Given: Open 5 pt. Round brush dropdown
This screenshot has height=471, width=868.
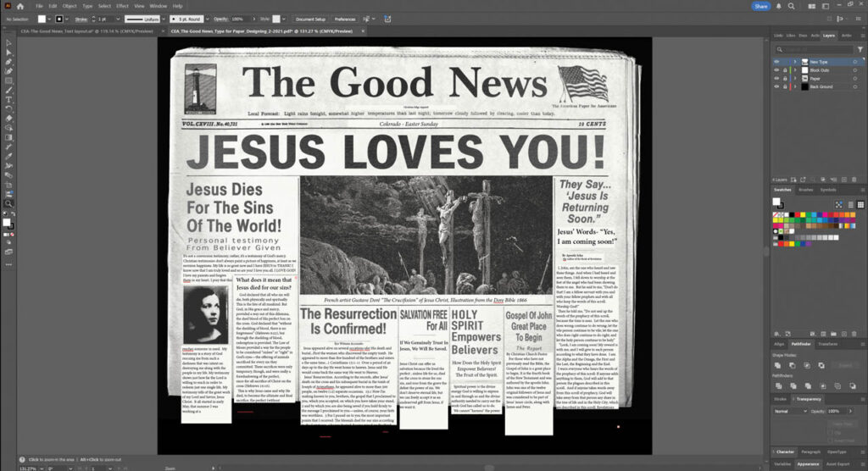Looking at the screenshot, I should (x=208, y=19).
